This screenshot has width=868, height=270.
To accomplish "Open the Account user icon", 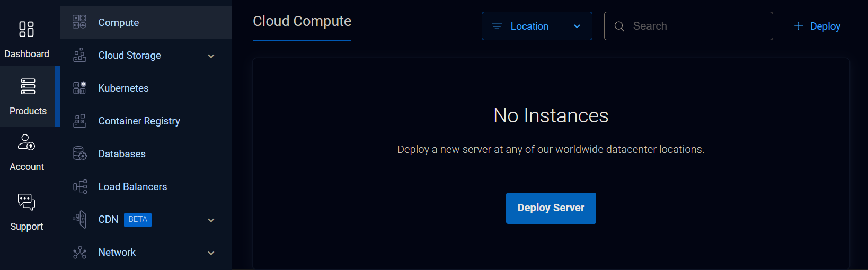I will pos(26,142).
